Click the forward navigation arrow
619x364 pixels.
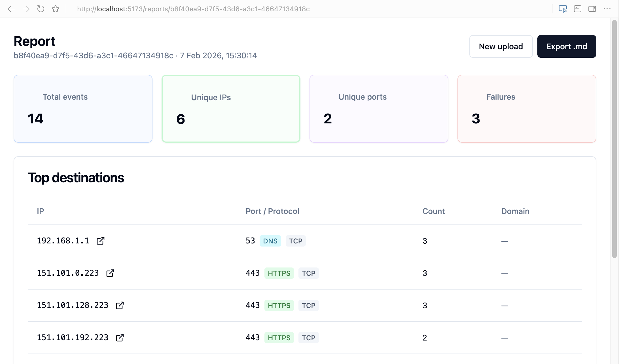click(x=26, y=9)
